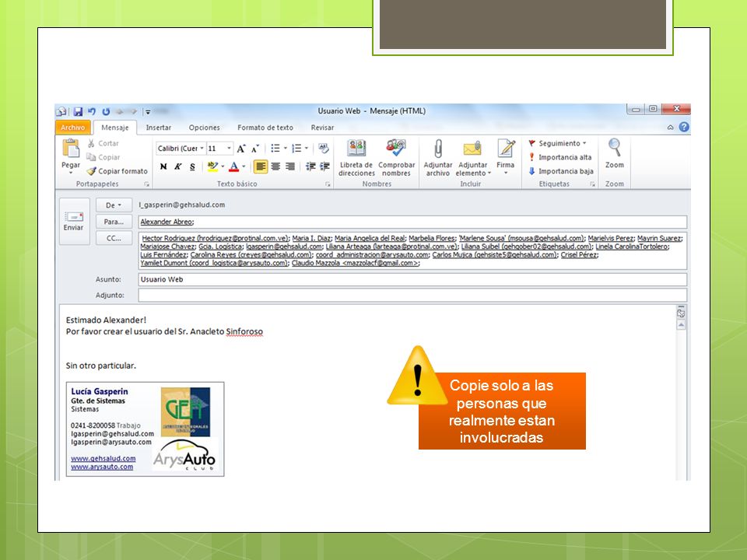Click the misspelled word Sinforoso
The image size is (747, 560).
pos(244,331)
